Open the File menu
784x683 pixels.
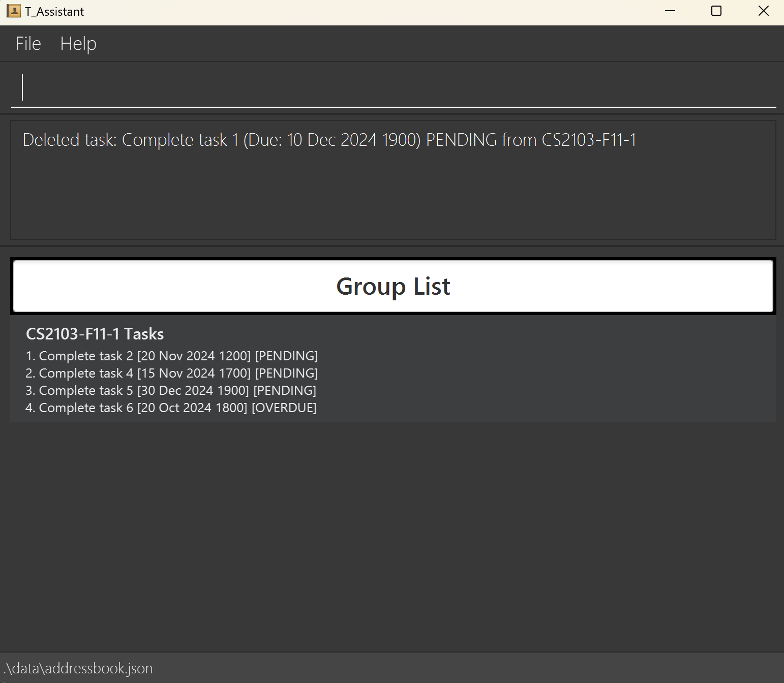coord(28,44)
